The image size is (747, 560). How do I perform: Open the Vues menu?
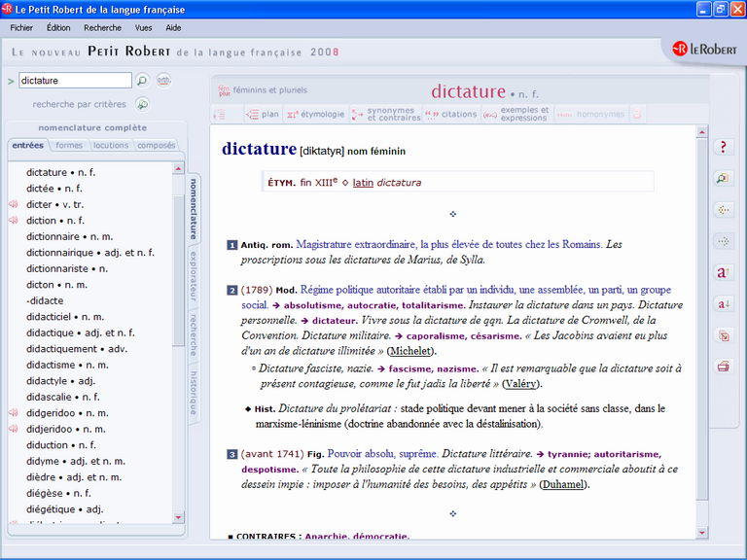tap(143, 27)
